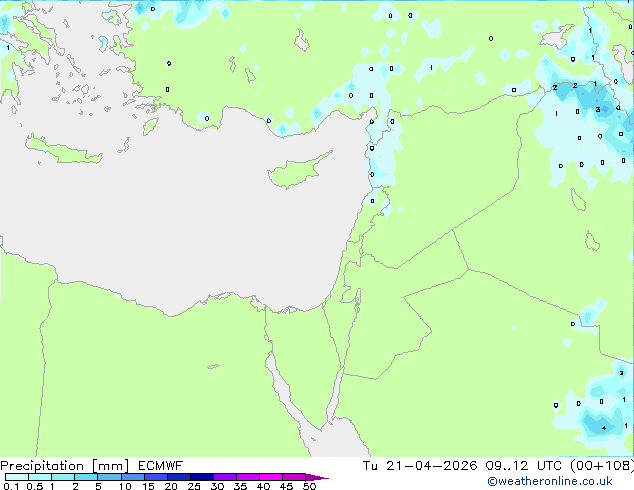The width and height of the screenshot is (634, 490).
Task: Select legend swatch between 40 and 45
Action: tap(271, 477)
